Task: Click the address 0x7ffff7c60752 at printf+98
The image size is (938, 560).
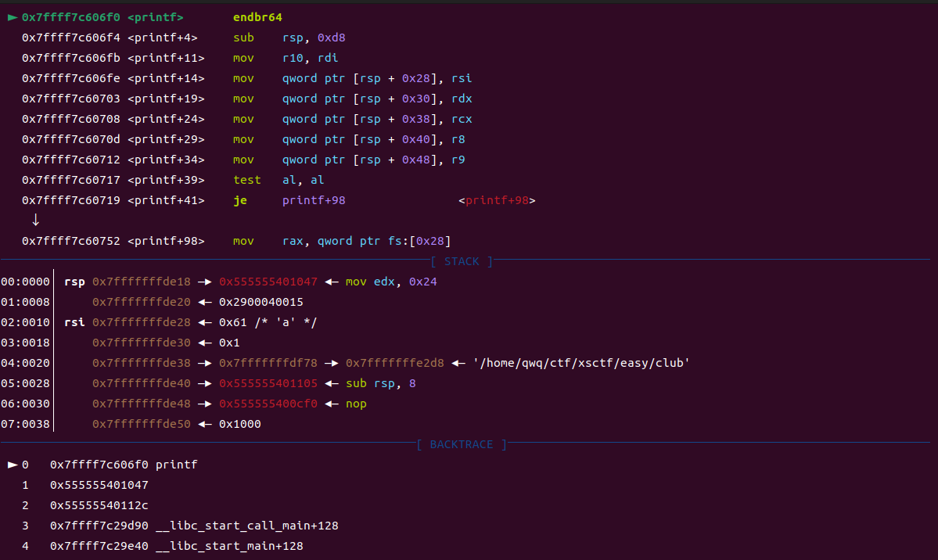Action: click(x=70, y=241)
